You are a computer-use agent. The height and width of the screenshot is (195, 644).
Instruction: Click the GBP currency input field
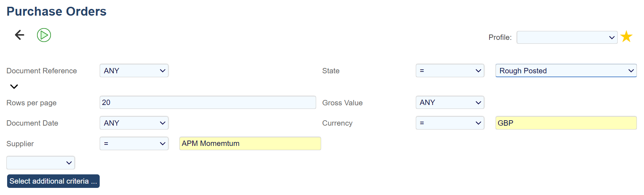coord(566,123)
